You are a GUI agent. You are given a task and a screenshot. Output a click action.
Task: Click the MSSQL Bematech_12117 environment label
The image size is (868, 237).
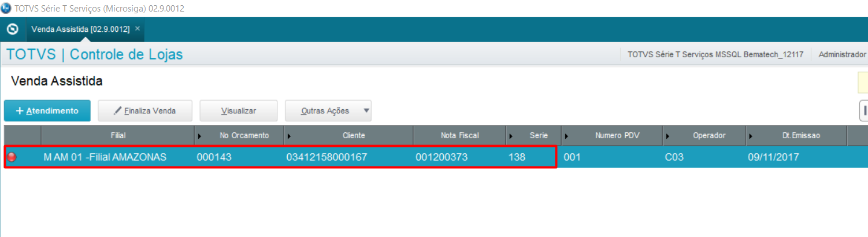point(715,55)
